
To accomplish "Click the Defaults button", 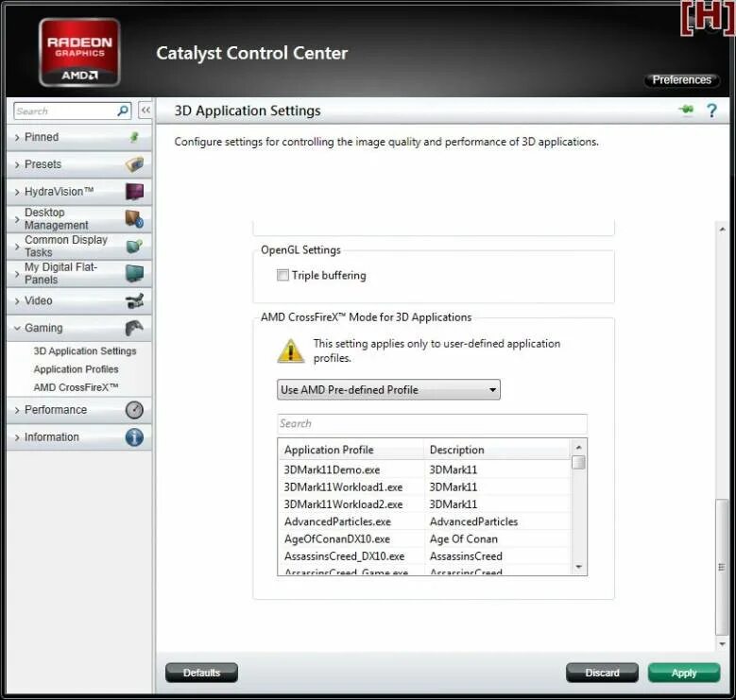I will pos(201,673).
